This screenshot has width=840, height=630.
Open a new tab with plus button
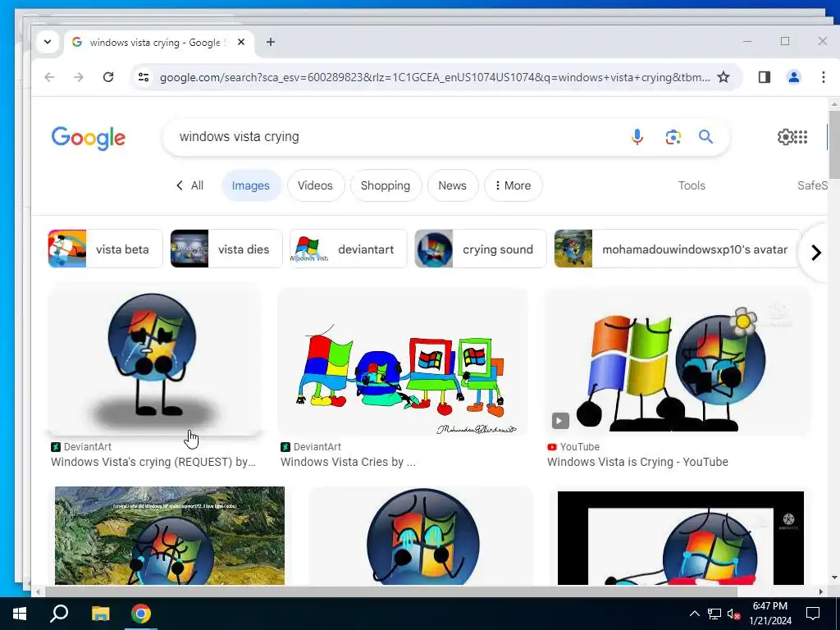(271, 42)
